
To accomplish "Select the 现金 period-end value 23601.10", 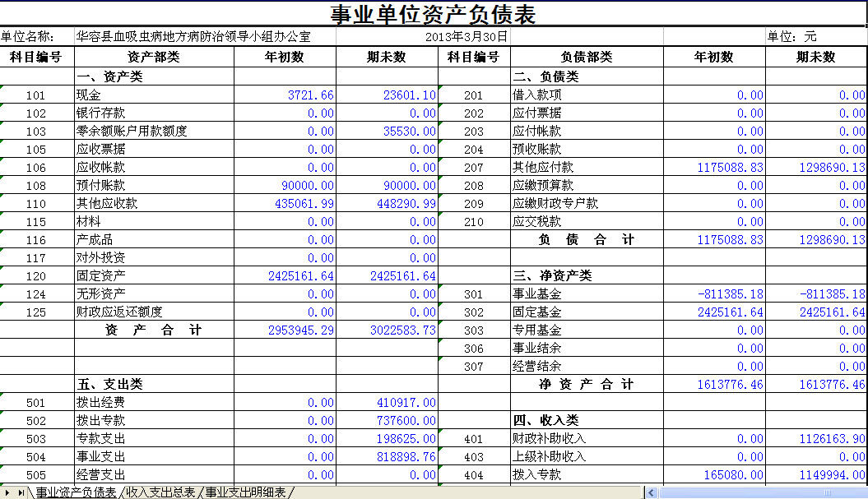I will [388, 95].
